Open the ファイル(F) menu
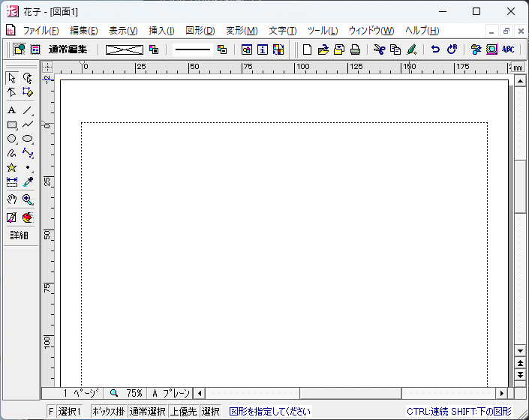The image size is (529, 420). point(41,31)
